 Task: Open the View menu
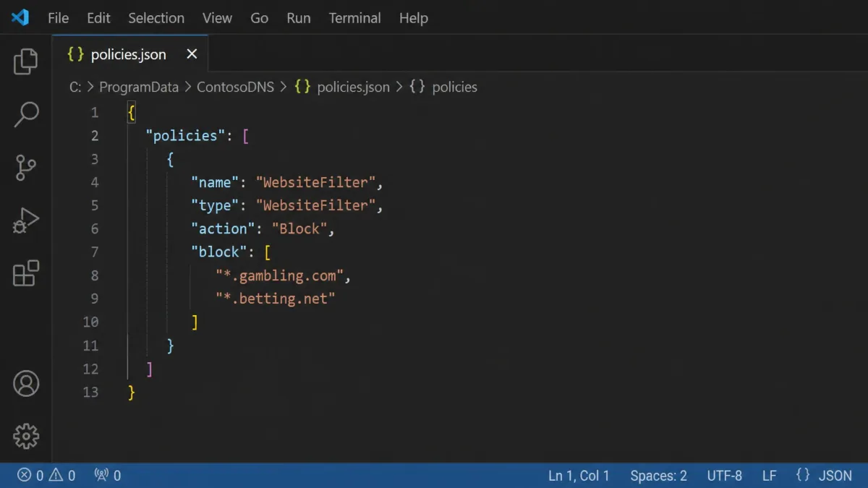click(x=217, y=18)
